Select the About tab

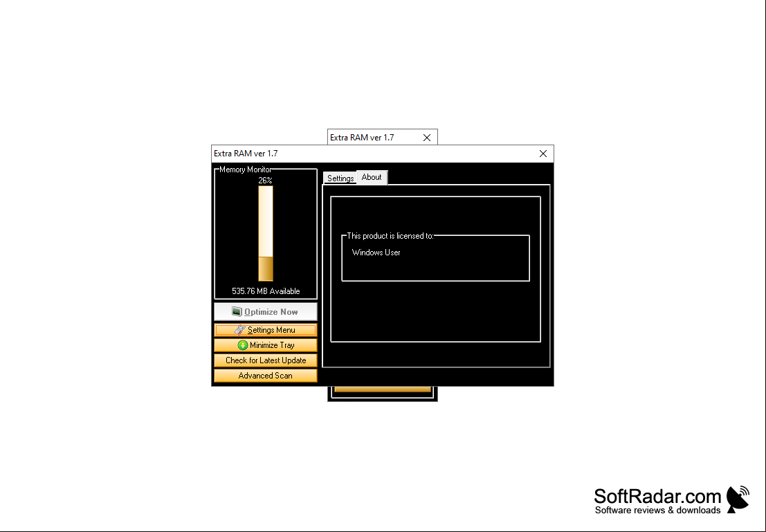(372, 177)
